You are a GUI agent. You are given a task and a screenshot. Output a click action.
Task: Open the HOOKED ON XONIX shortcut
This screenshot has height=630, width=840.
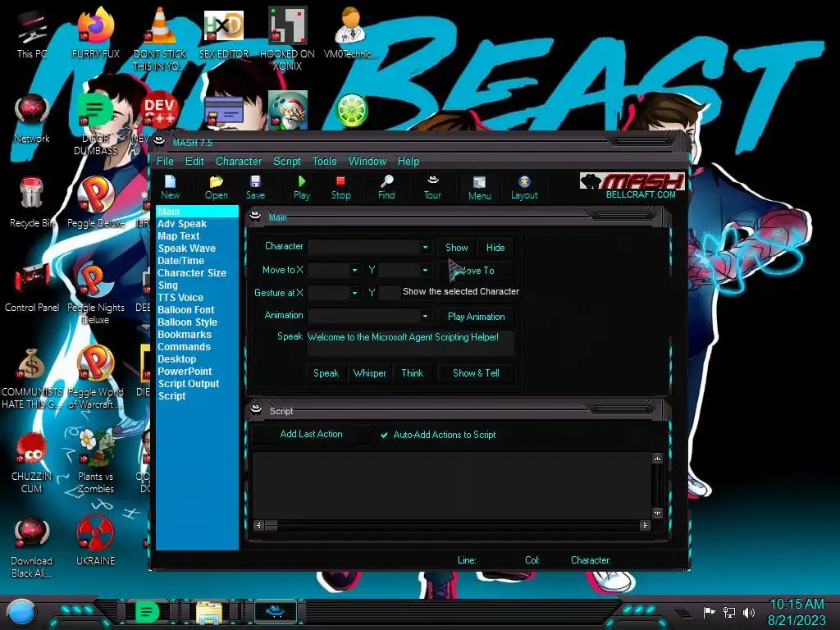tap(287, 39)
